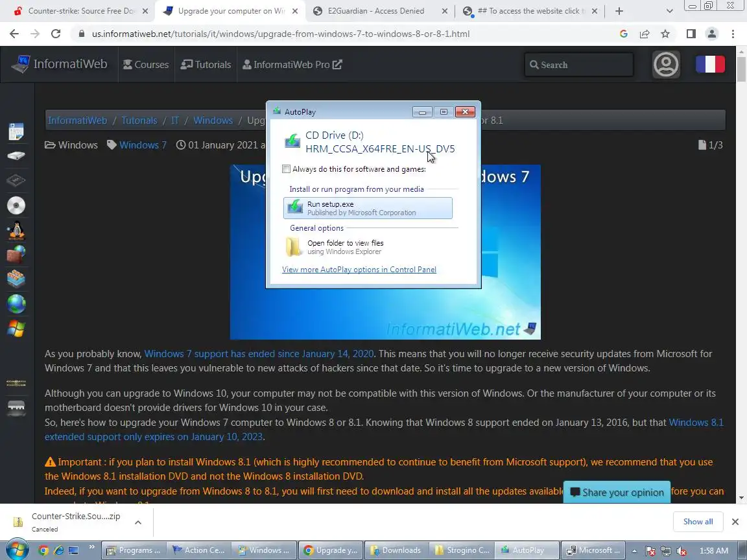Expand Counter-Strike download item options arrow
The height and width of the screenshot is (560, 747).
[137, 522]
